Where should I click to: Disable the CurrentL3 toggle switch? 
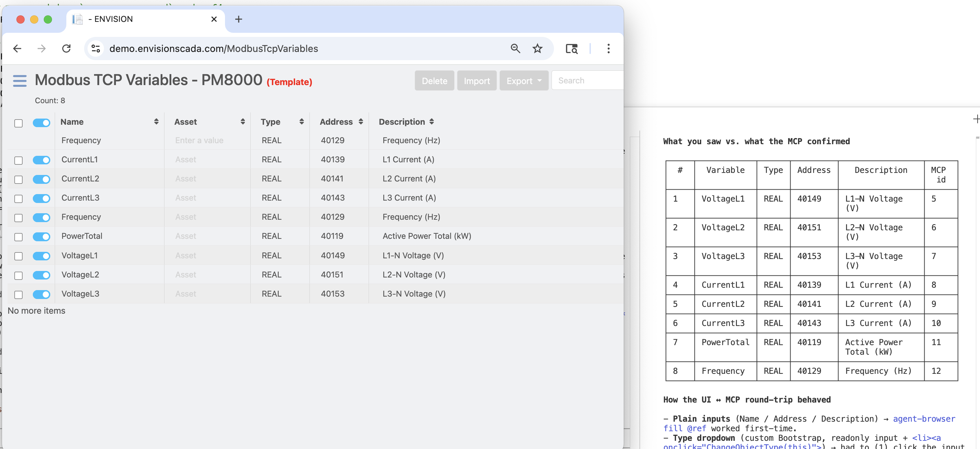coord(41,199)
